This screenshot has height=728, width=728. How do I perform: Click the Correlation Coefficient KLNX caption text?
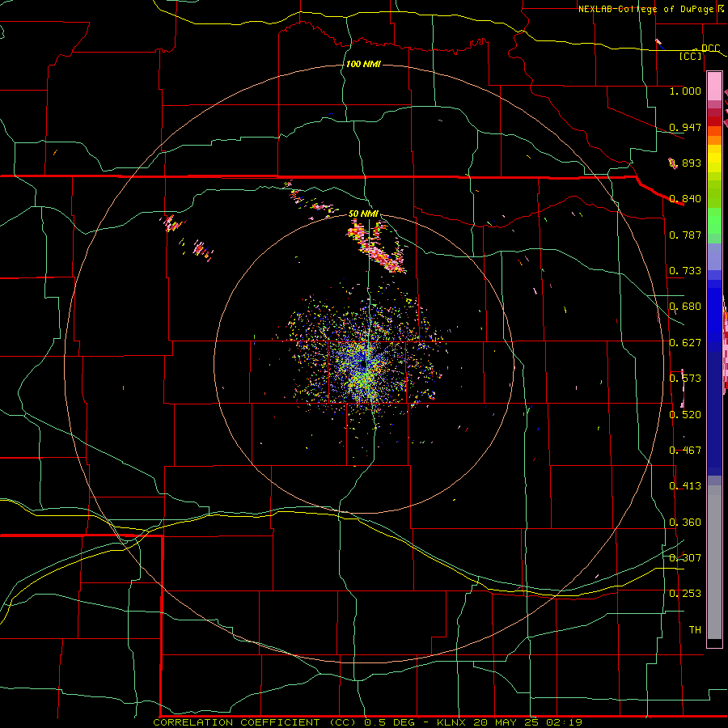pos(367,722)
